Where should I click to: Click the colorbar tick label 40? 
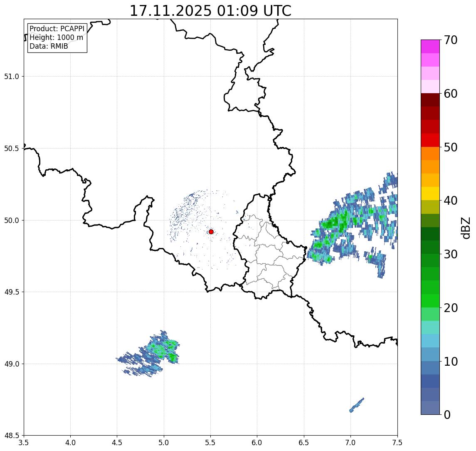[x=451, y=201]
